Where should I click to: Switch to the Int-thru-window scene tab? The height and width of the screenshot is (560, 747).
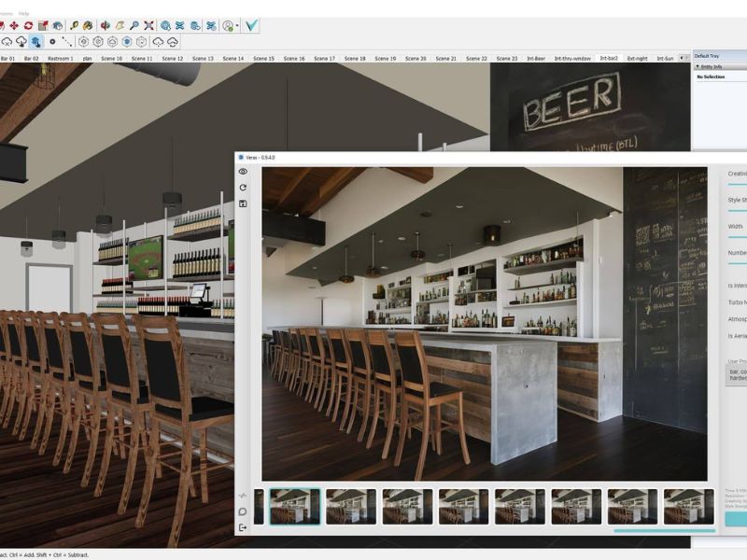tap(572, 59)
